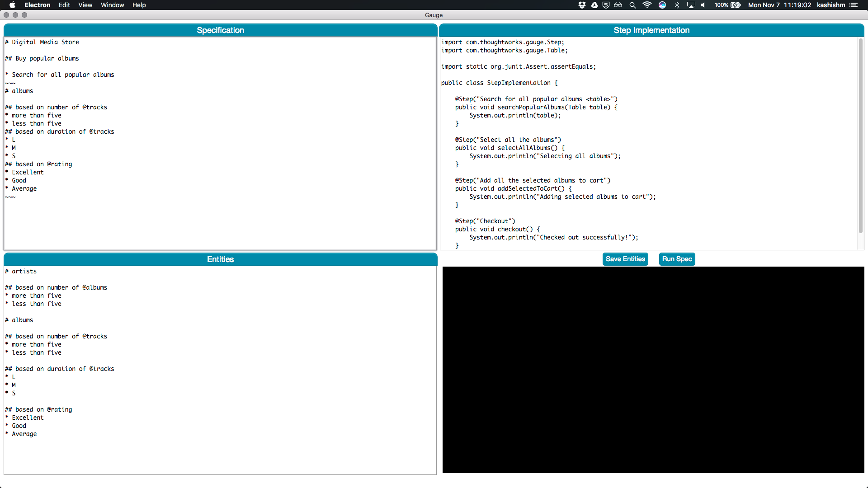
Task: Click the Bluetooth status icon
Action: (x=677, y=5)
